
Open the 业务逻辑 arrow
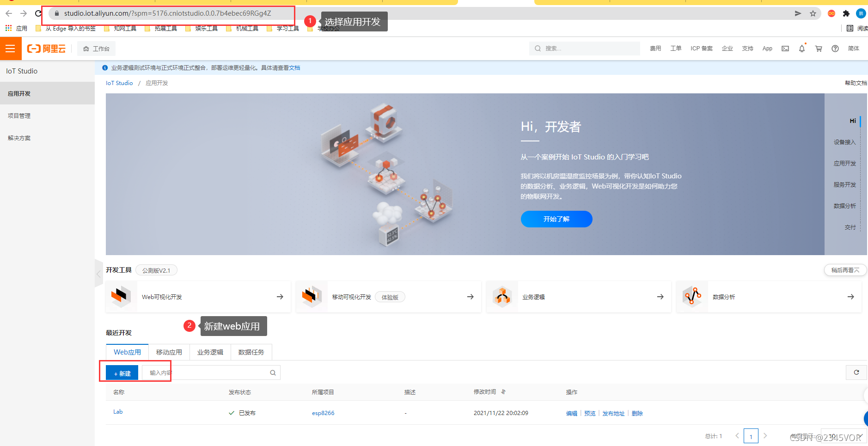pos(660,297)
